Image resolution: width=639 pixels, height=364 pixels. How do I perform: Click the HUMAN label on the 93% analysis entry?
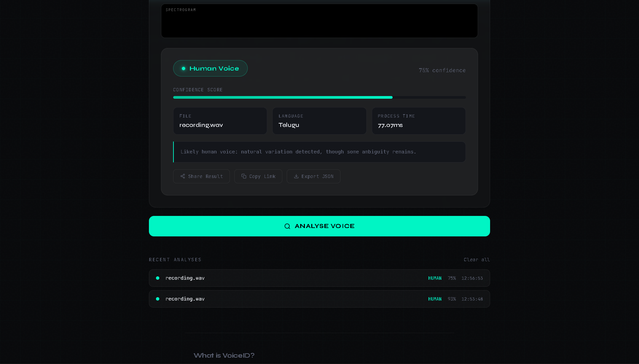pyautogui.click(x=435, y=299)
